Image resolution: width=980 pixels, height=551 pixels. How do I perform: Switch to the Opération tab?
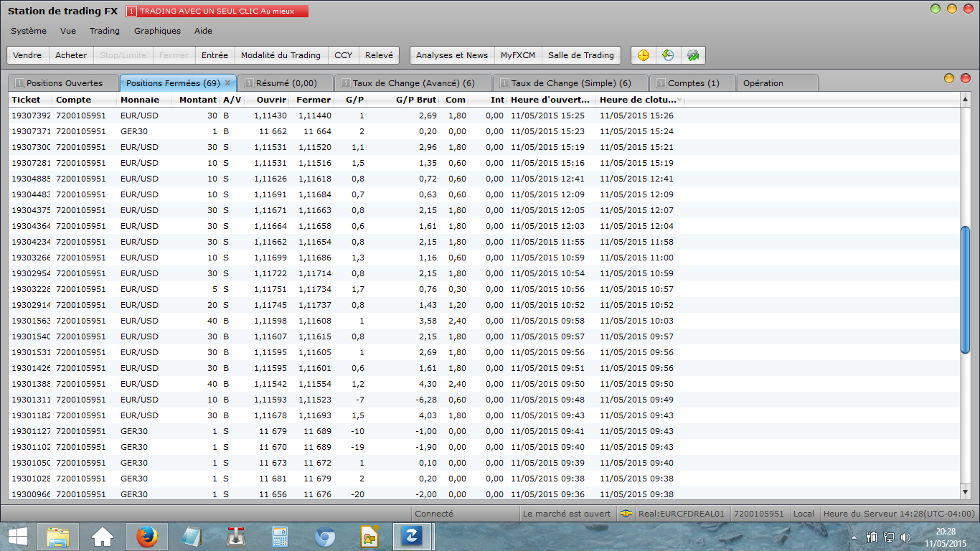(x=763, y=83)
